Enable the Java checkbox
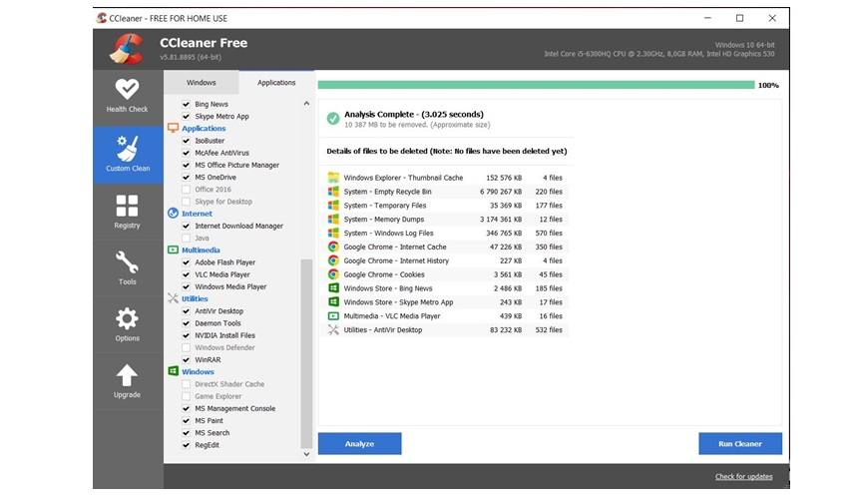The image size is (868, 499). click(186, 239)
